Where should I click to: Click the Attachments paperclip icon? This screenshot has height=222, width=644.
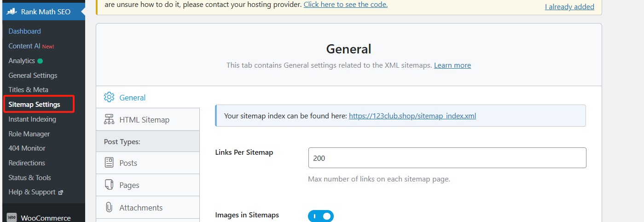(x=109, y=208)
